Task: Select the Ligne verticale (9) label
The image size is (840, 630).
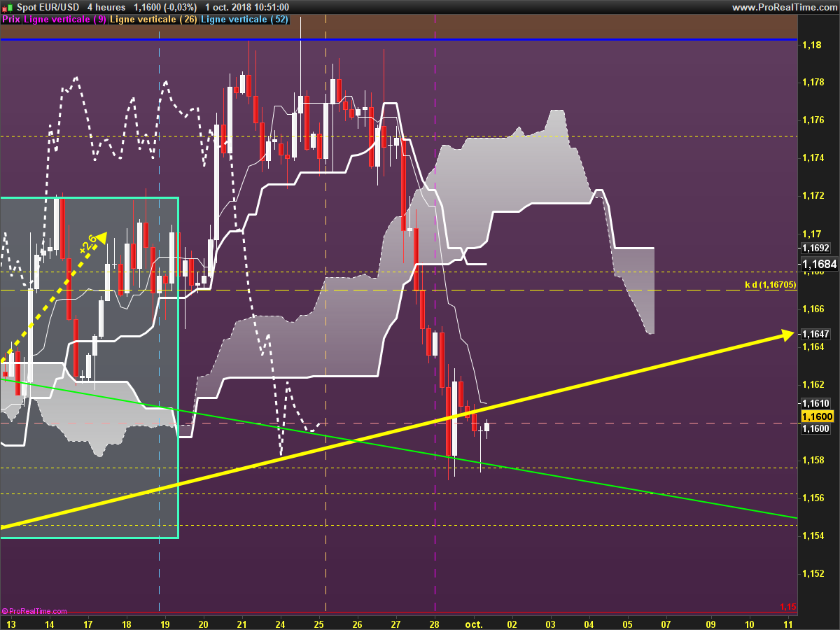Action: (65, 20)
